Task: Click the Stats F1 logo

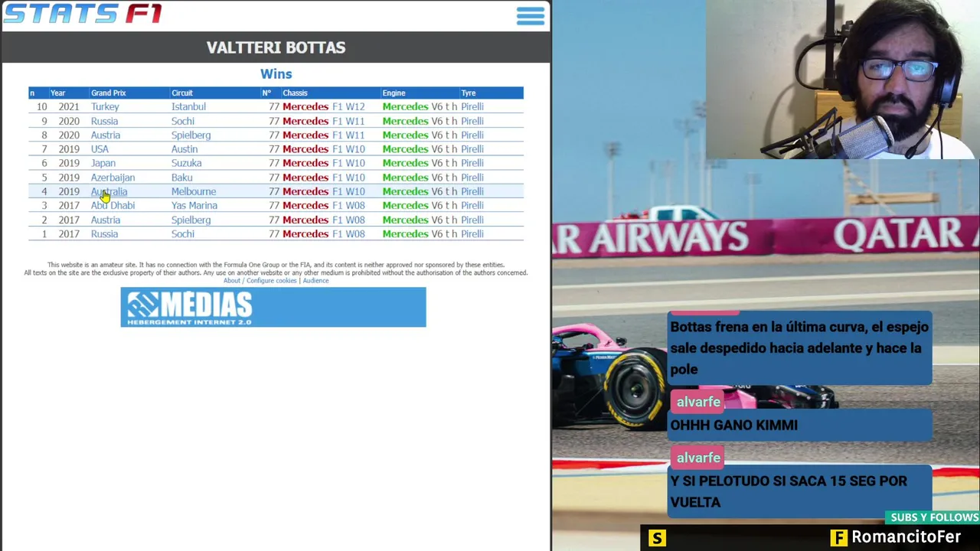Action: point(83,13)
